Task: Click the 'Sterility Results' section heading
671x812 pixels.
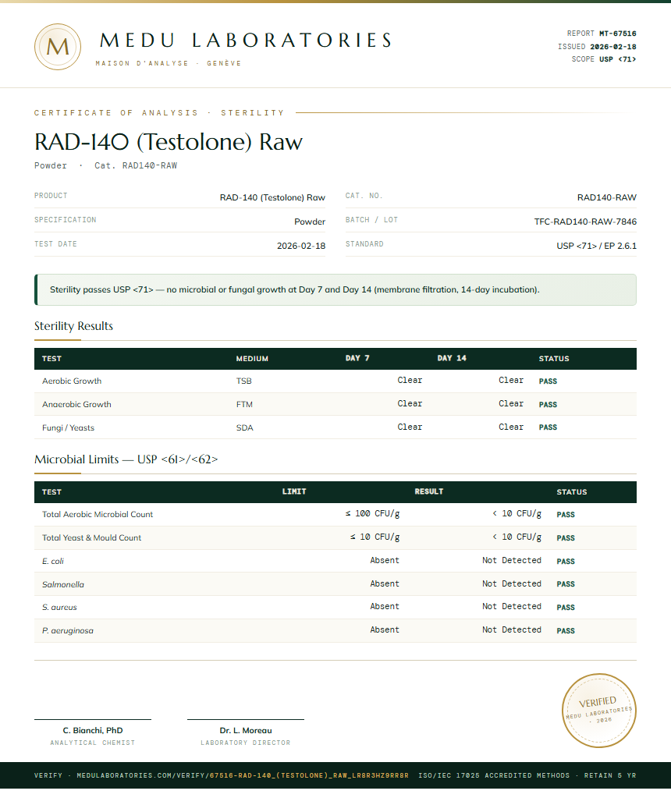Action: tap(73, 326)
